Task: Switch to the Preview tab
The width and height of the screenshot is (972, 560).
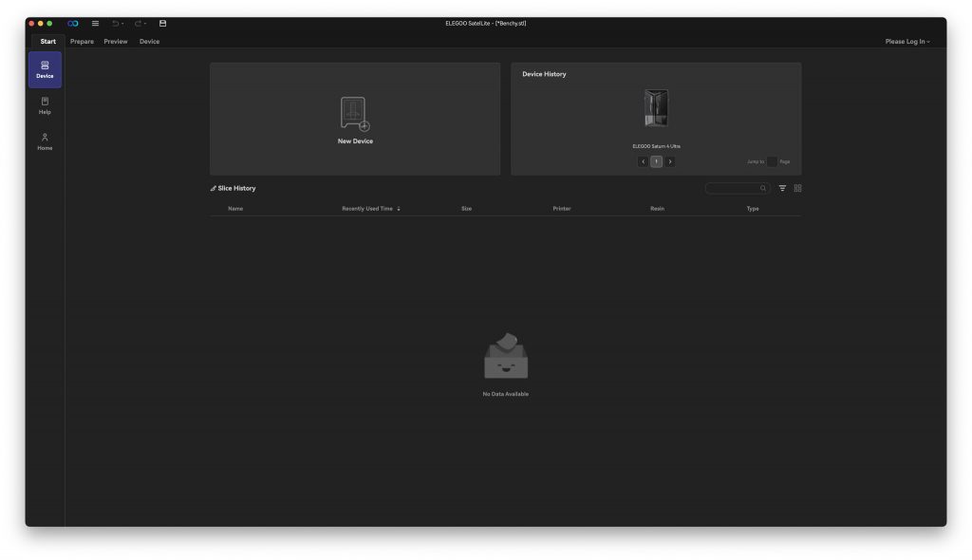Action: (x=116, y=42)
